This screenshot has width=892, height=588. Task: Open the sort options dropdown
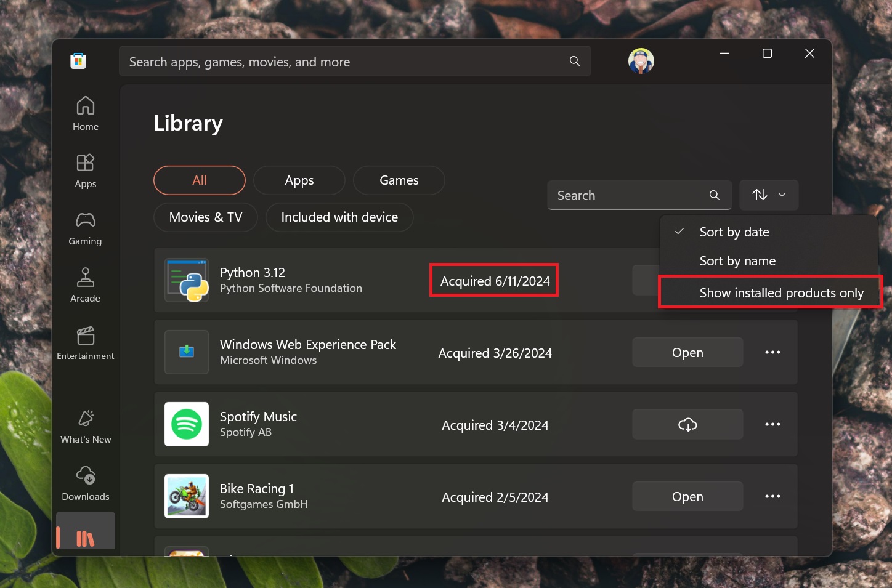tap(769, 195)
